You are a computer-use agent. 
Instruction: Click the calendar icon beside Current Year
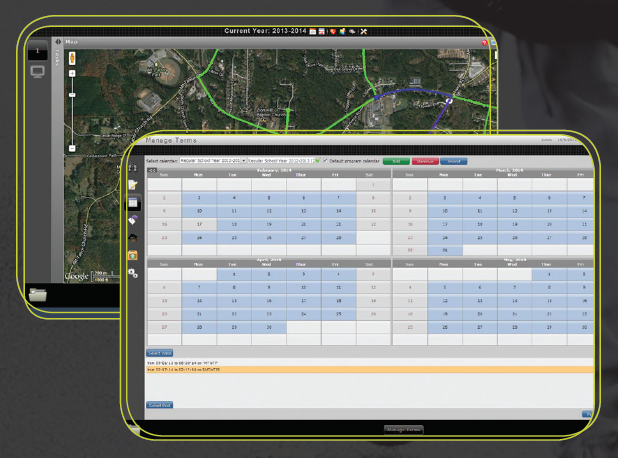tap(314, 33)
